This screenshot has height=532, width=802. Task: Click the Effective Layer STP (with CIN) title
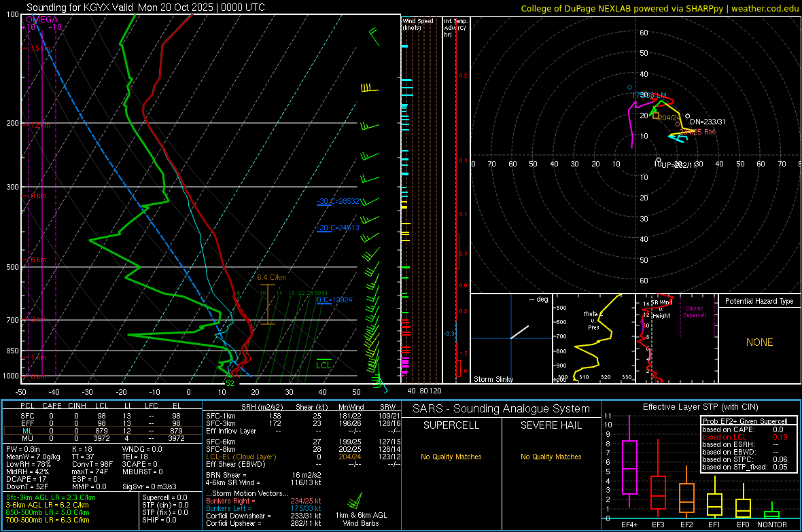[700, 407]
